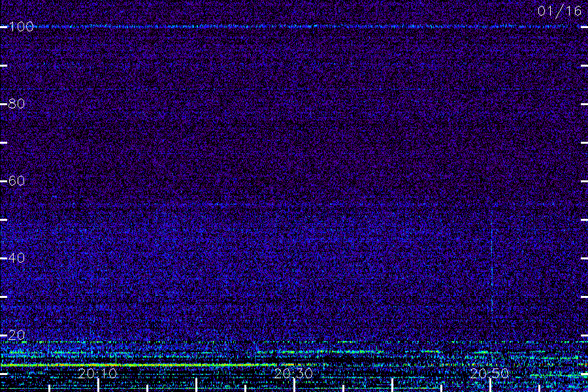Image resolution: width=588 pixels, height=392 pixels.
Task: Click the 20:50 time axis label
Action: (x=489, y=374)
